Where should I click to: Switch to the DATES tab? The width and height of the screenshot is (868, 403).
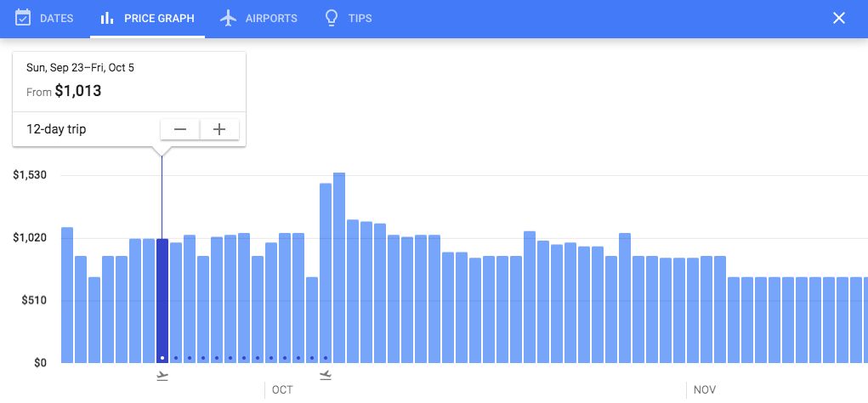[x=56, y=19]
